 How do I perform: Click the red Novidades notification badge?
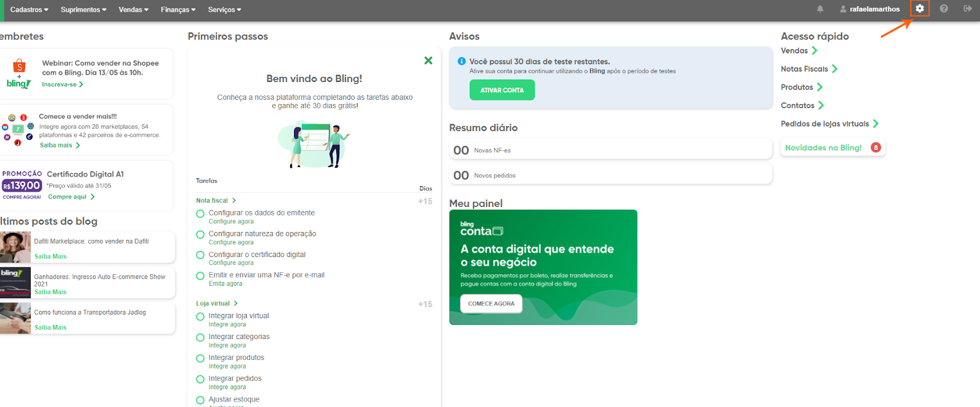[876, 147]
